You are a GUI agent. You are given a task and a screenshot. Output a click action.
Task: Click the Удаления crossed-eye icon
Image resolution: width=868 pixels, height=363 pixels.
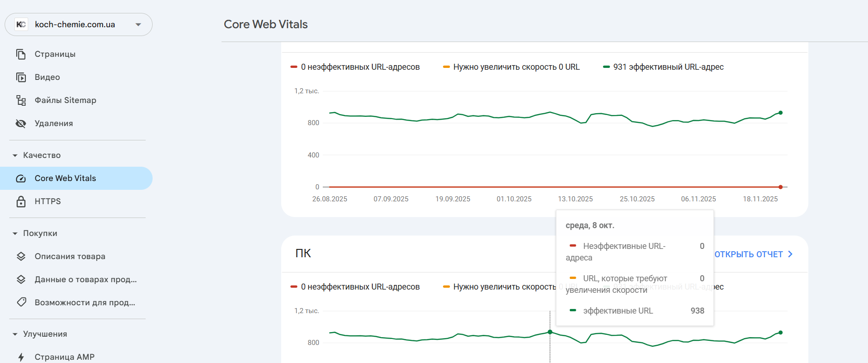tap(21, 123)
